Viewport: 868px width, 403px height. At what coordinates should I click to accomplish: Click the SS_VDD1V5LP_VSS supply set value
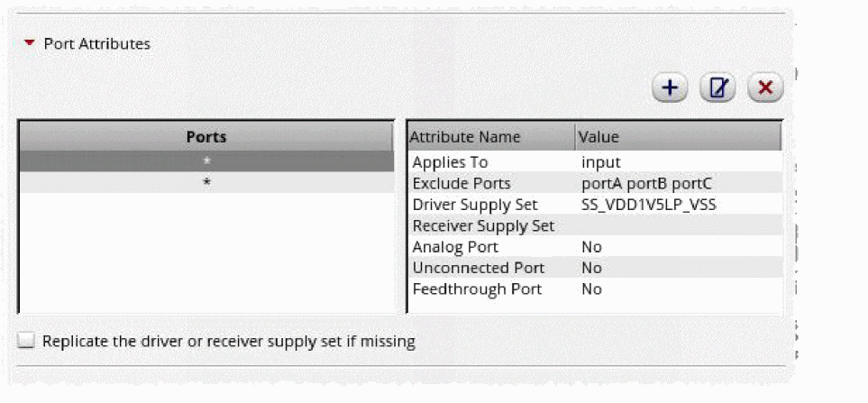[x=649, y=205]
